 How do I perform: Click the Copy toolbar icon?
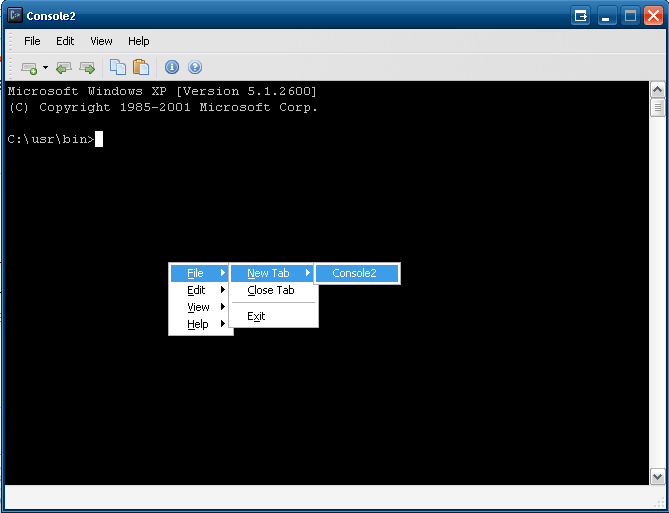tap(118, 67)
